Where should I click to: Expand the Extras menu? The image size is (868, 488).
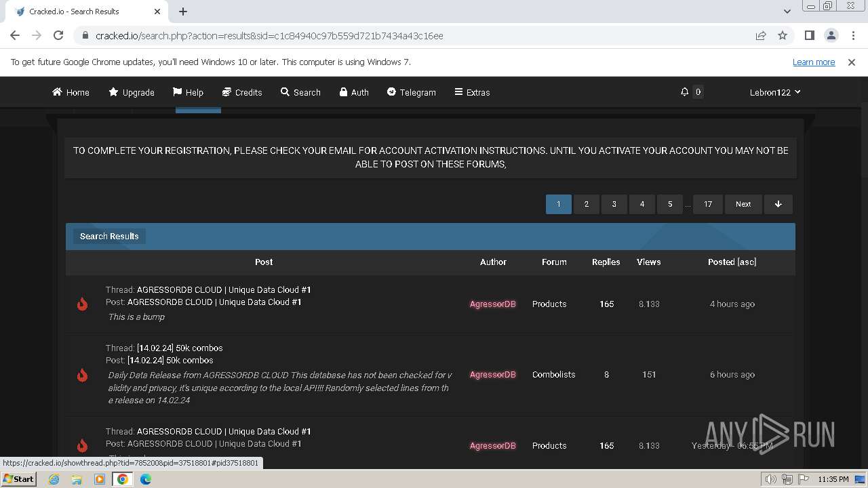(472, 92)
